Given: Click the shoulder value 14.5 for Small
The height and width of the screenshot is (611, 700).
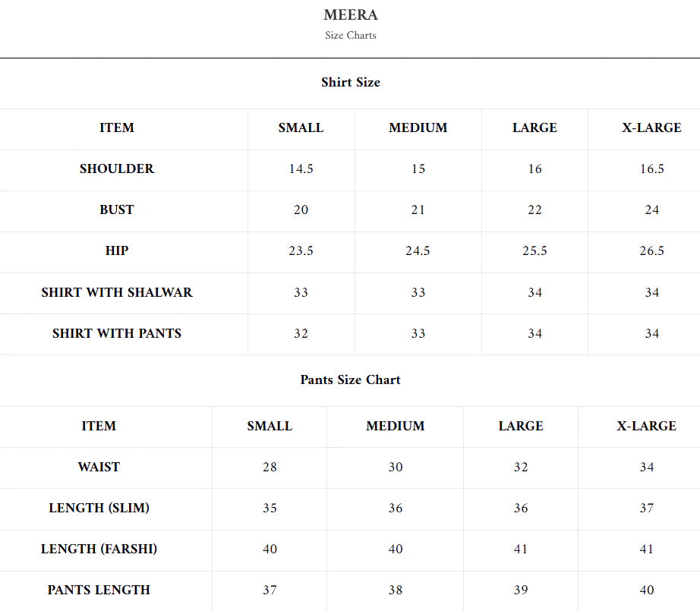Looking at the screenshot, I should [301, 168].
